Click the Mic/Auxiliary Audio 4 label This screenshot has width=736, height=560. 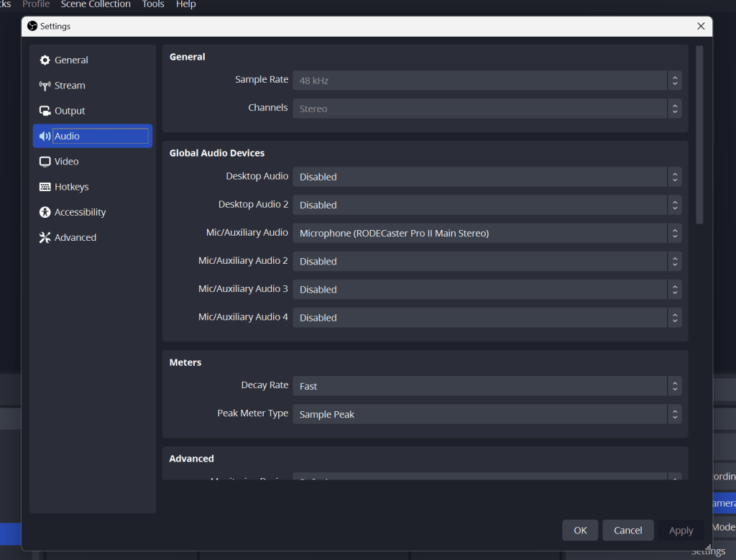click(x=243, y=317)
